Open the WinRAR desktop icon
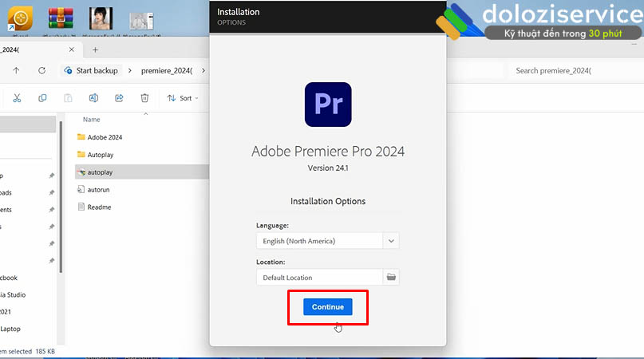This screenshot has width=644, height=359. pos(61,18)
